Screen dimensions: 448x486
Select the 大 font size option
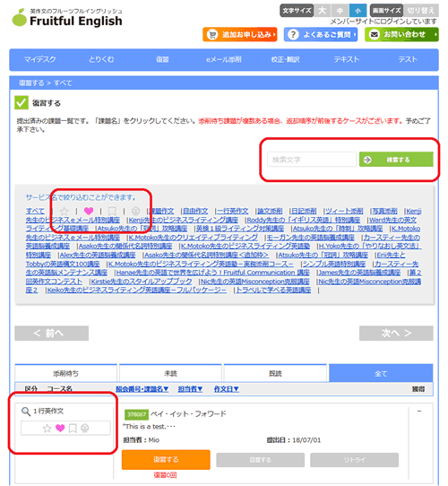(x=323, y=11)
